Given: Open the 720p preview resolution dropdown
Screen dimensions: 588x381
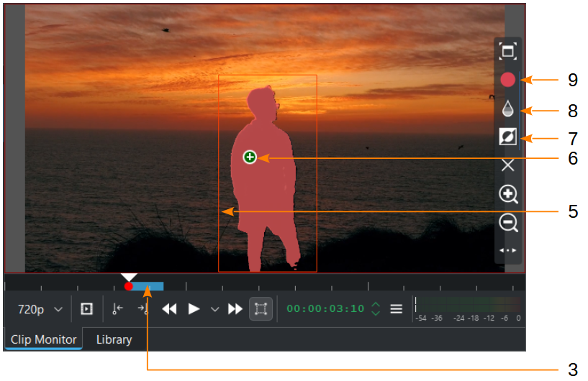Looking at the screenshot, I should pyautogui.click(x=40, y=309).
